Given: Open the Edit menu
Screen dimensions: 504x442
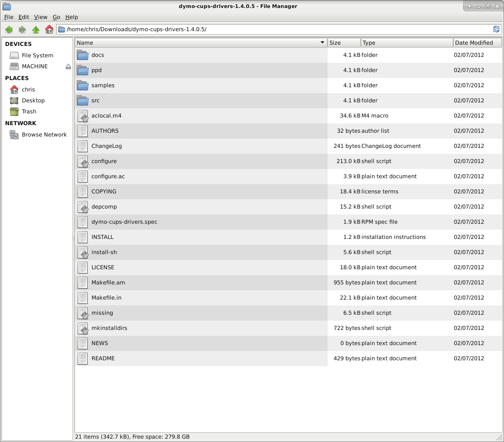Looking at the screenshot, I should [24, 17].
